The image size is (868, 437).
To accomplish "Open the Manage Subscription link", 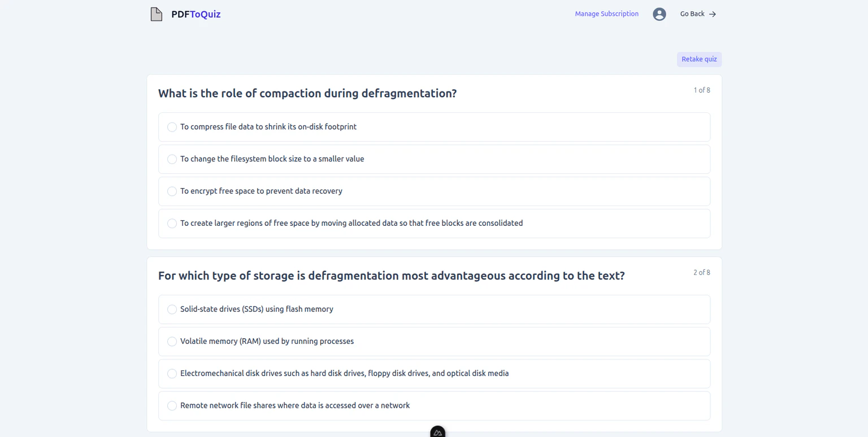I will [x=606, y=14].
